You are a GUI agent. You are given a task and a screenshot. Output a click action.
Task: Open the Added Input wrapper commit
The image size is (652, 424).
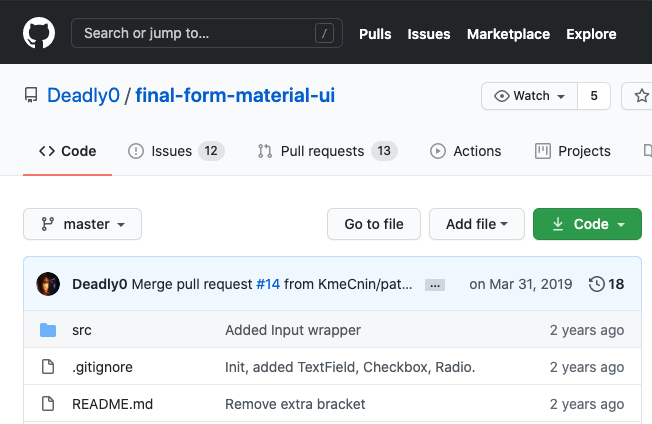tap(293, 330)
